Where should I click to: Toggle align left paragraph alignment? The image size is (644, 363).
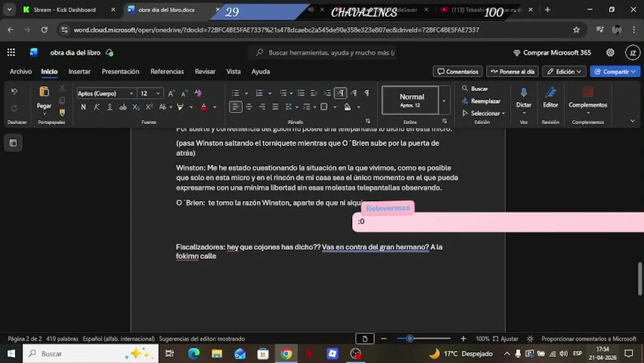[235, 107]
